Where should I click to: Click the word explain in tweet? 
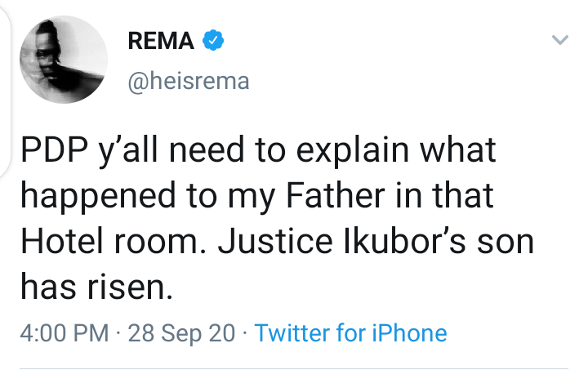point(353,150)
